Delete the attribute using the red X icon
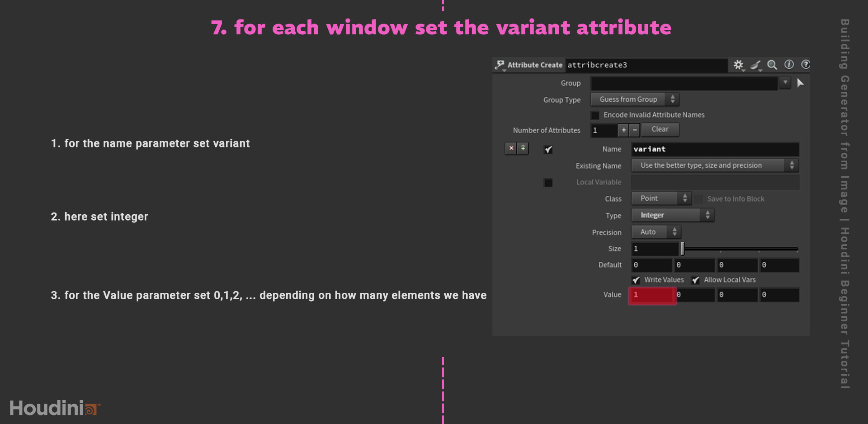Viewport: 868px width, 424px height. (511, 148)
